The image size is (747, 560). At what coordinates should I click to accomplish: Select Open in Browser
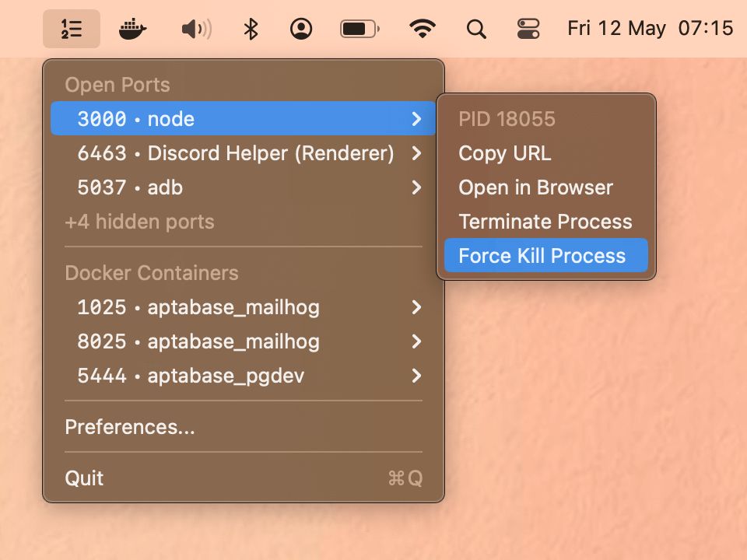click(535, 187)
